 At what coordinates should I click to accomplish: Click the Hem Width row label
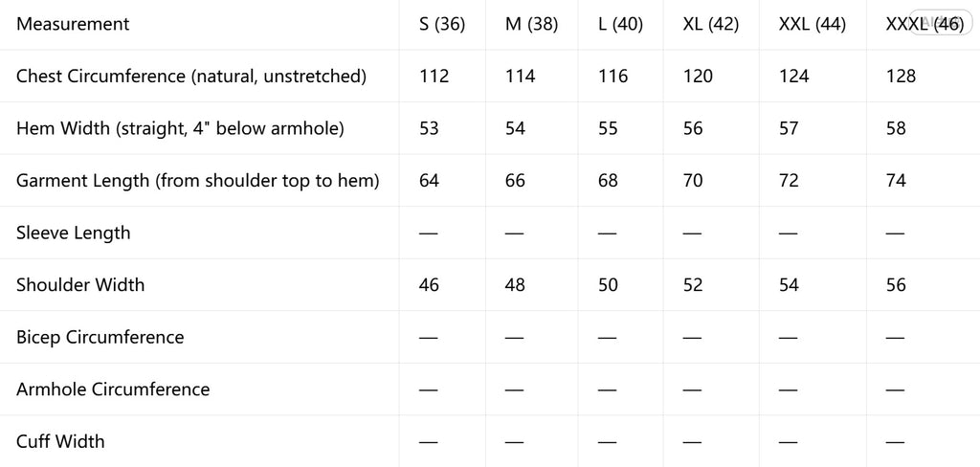pos(180,128)
